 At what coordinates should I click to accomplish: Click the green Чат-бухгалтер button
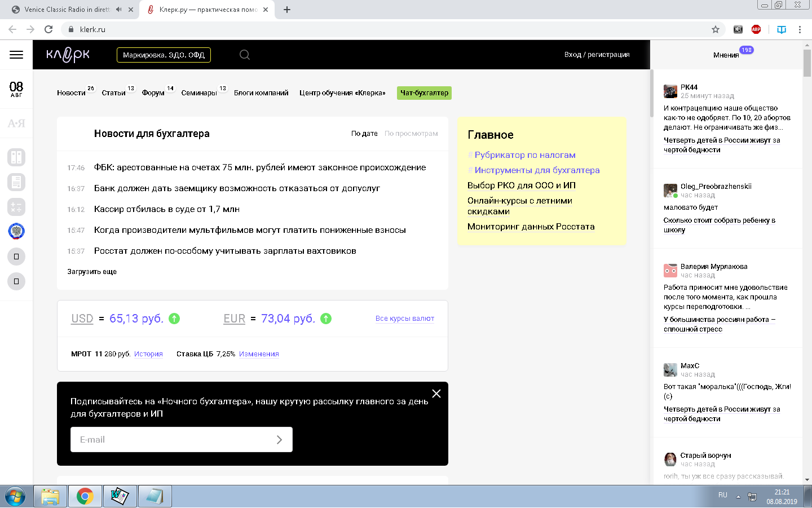pyautogui.click(x=424, y=93)
